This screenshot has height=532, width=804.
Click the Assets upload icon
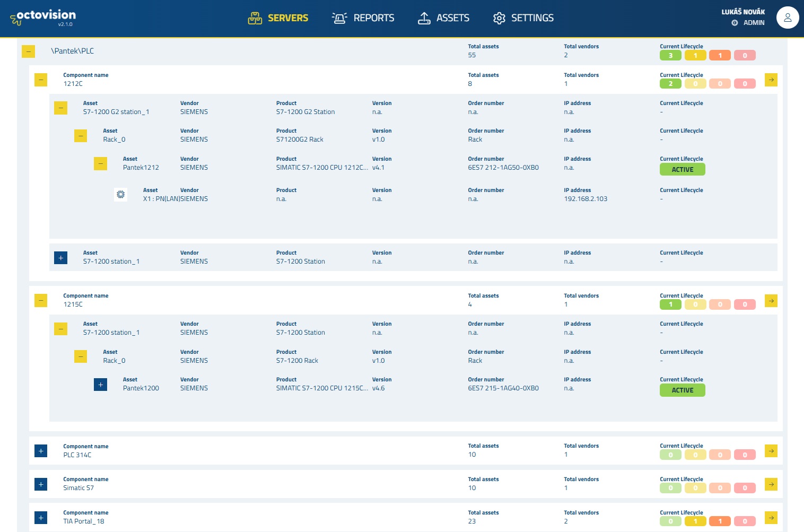(424, 18)
